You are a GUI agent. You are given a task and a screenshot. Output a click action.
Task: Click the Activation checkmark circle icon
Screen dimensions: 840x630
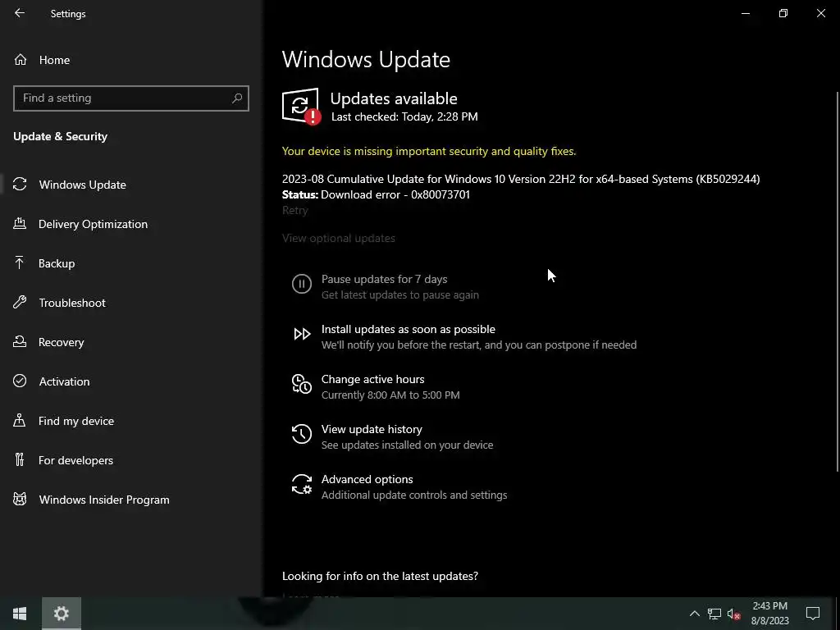[20, 381]
